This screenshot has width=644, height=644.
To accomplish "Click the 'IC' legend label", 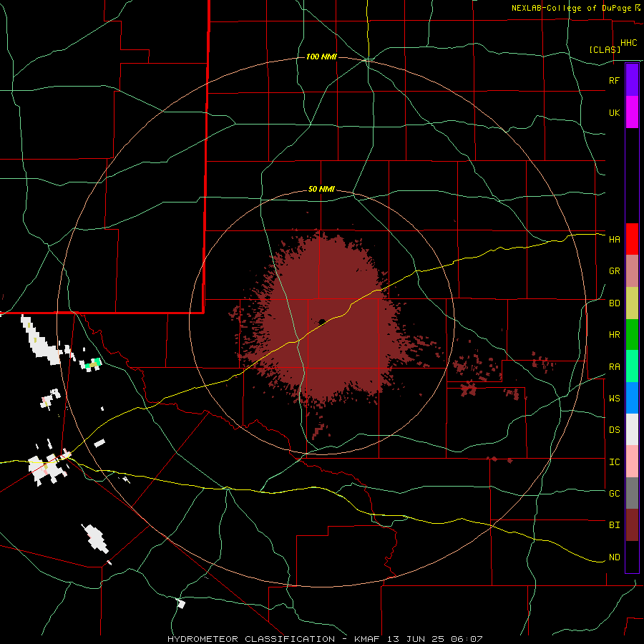I will tap(614, 462).
